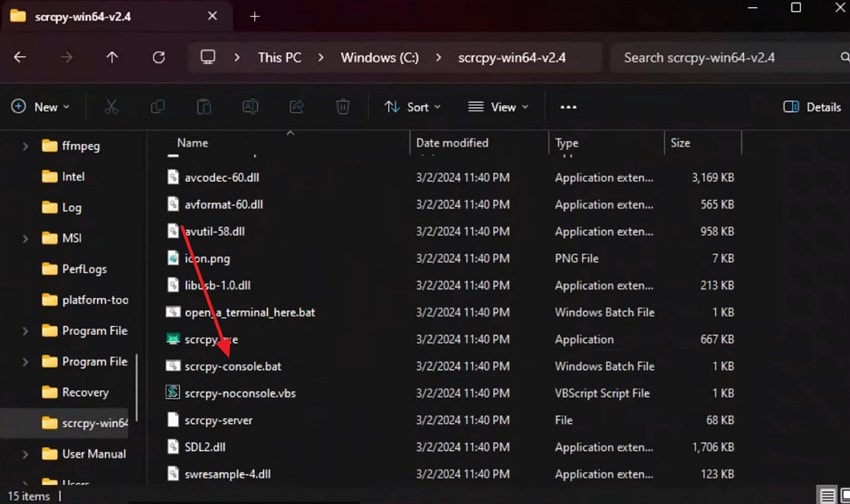Select the file avutil-58.dll
Screen dimensions: 850x504
(214, 231)
